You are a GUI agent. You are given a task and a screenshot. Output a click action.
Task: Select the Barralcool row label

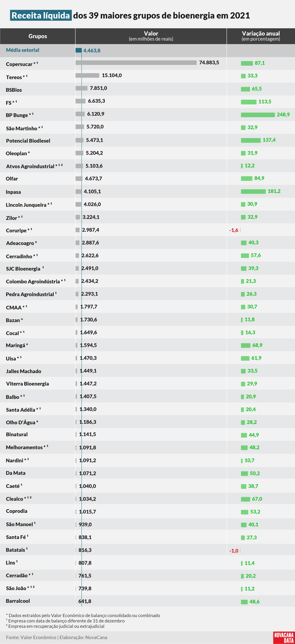click(x=18, y=601)
